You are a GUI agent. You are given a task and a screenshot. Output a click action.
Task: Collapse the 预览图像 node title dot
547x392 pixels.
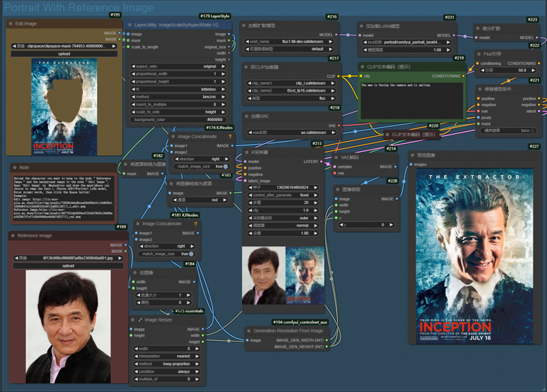tap(412, 155)
